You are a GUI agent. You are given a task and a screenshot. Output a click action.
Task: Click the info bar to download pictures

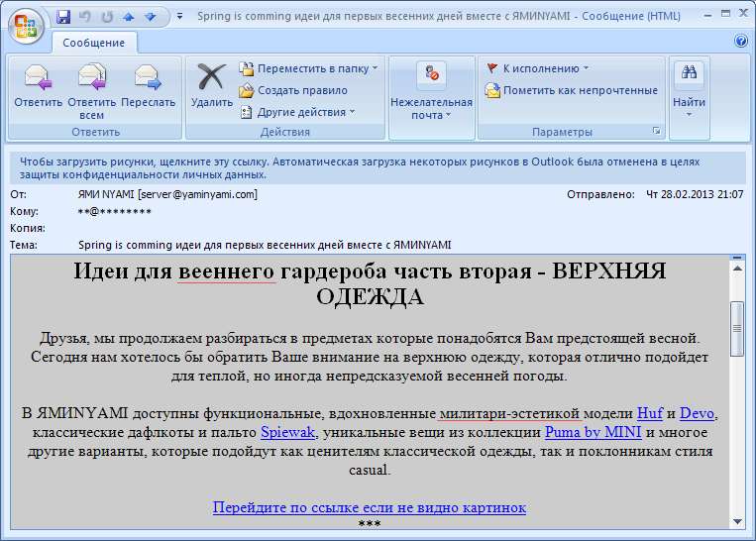pos(378,168)
